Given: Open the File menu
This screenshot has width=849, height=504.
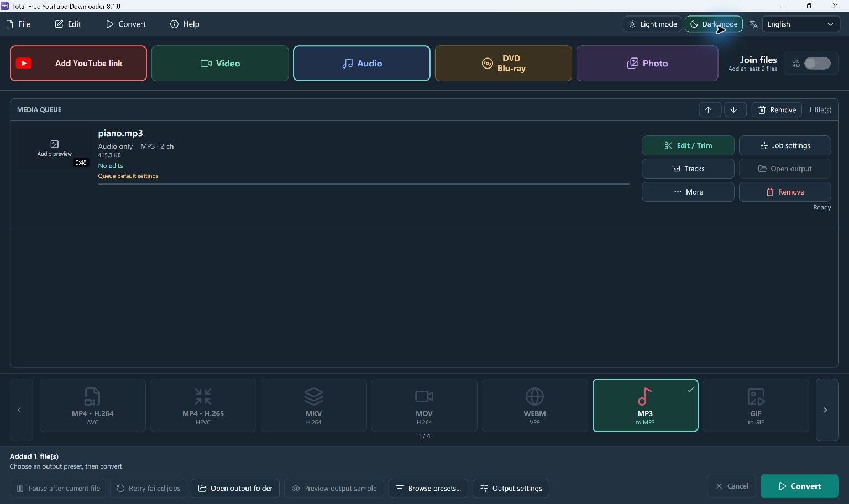Looking at the screenshot, I should [18, 24].
